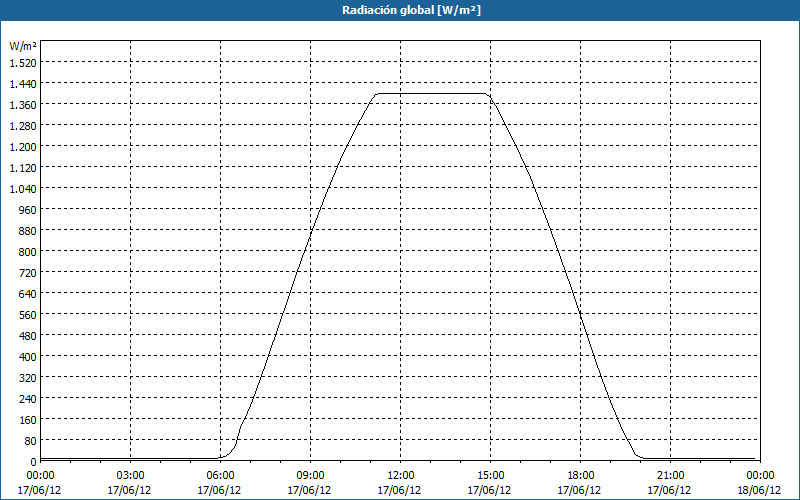800x500 pixels.
Task: Pick the 18:00 x-axis time label
Action: click(580, 476)
